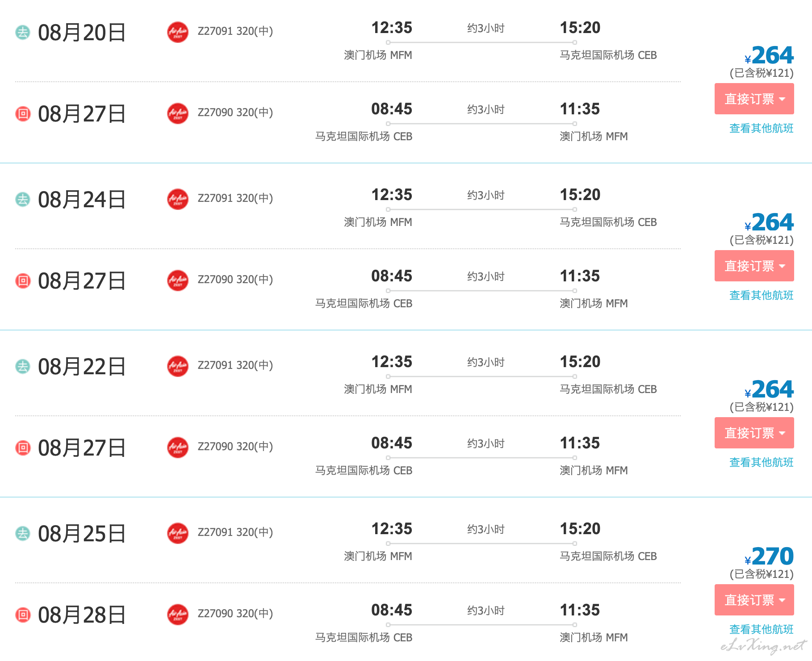Click the 08月24日 departure date text
This screenshot has width=812, height=661.
(x=82, y=199)
